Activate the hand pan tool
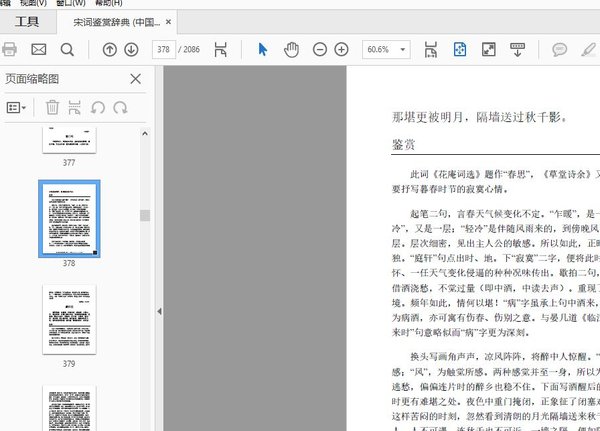Image resolution: width=600 pixels, height=431 pixels. pos(292,49)
